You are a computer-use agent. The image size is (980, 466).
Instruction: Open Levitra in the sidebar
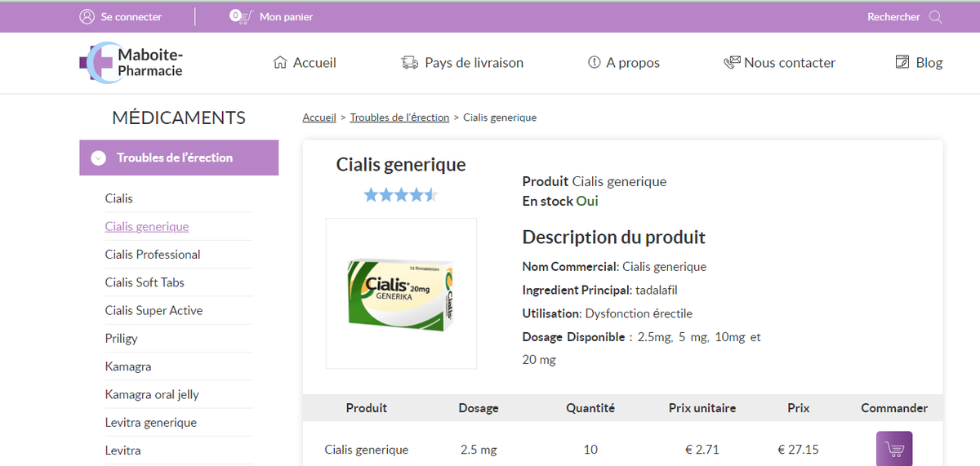click(123, 450)
